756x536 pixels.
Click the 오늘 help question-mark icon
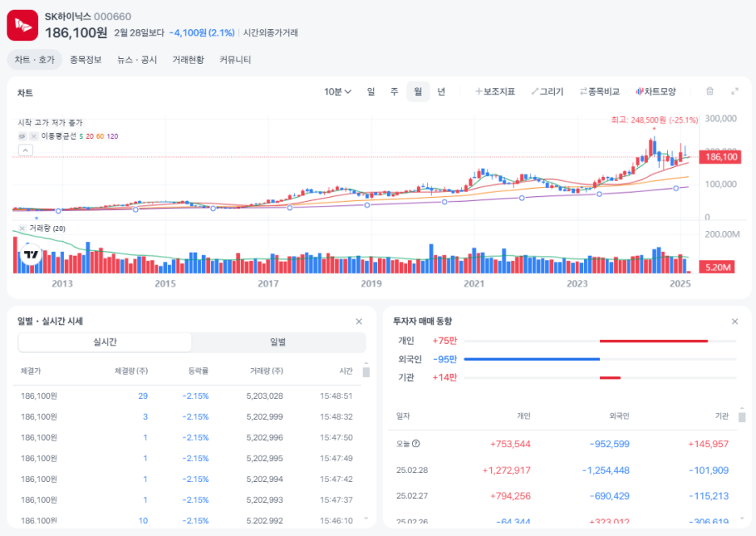tap(416, 443)
